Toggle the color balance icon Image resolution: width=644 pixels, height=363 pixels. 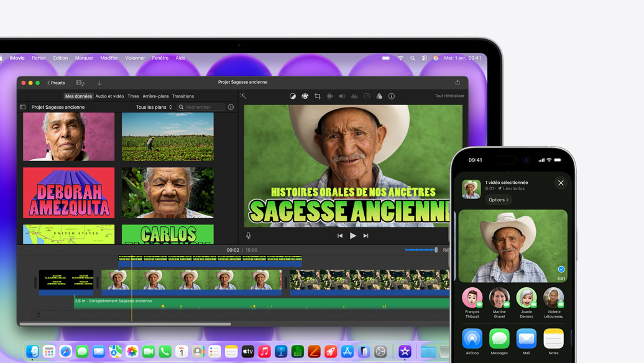(x=293, y=96)
